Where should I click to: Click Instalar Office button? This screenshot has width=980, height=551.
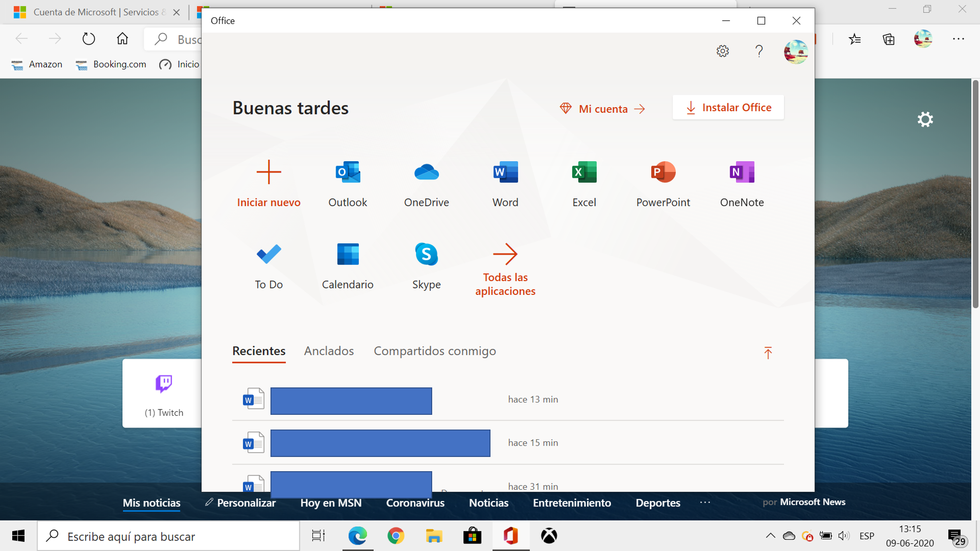point(728,107)
